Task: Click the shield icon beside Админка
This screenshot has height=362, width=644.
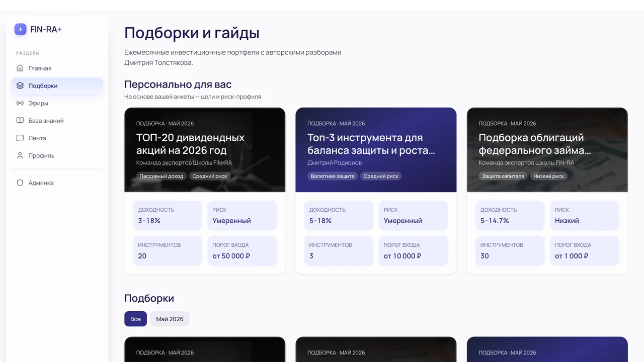Action: [20, 183]
